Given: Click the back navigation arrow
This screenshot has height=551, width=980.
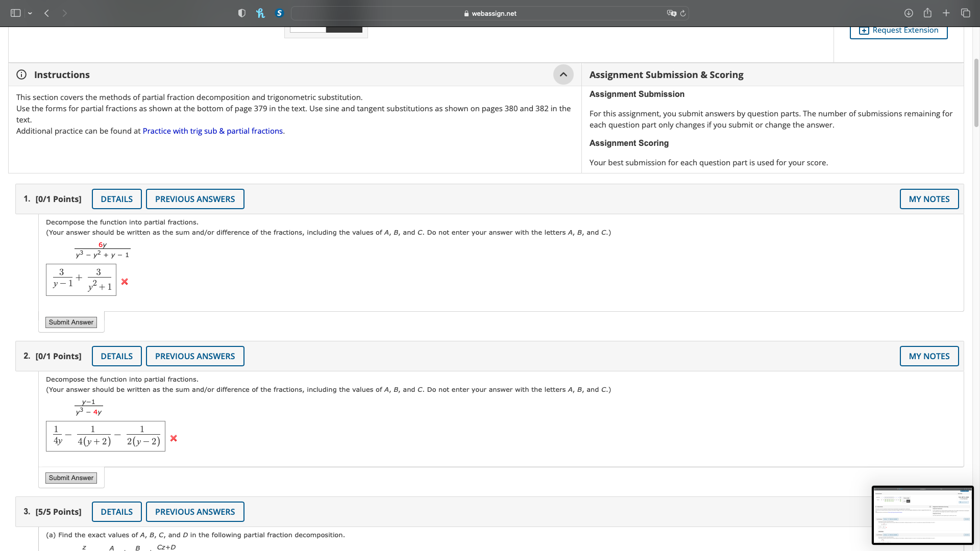Looking at the screenshot, I should pos(46,13).
